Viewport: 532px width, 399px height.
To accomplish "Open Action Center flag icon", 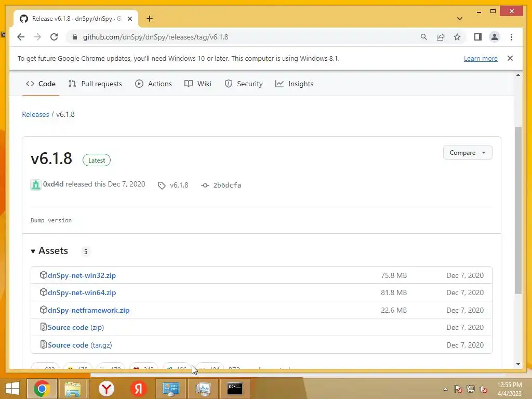I will click(x=458, y=389).
